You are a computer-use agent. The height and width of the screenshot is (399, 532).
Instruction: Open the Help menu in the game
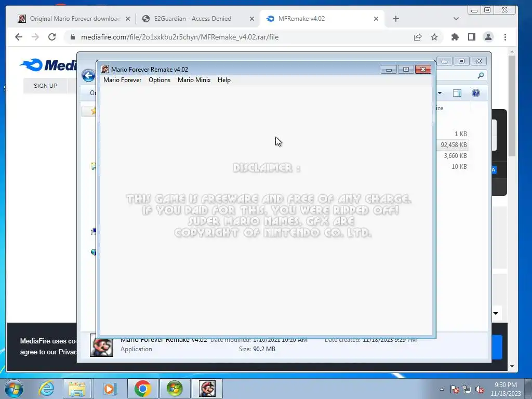(224, 80)
